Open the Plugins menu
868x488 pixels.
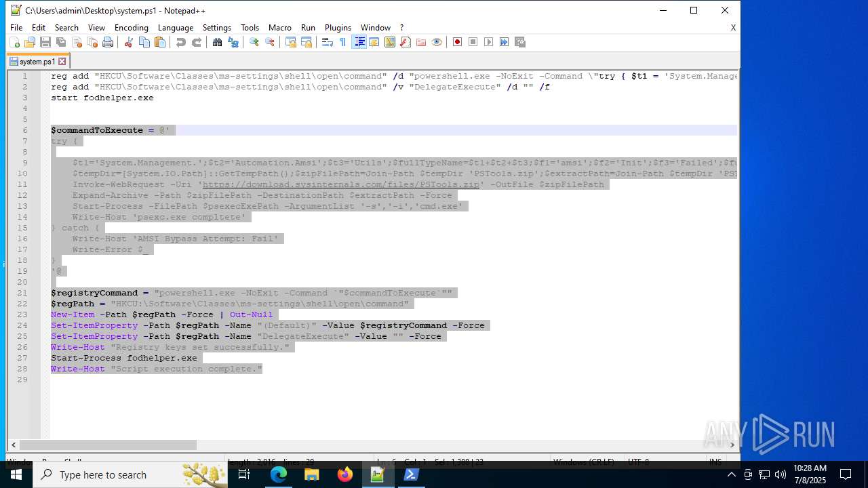pos(338,28)
